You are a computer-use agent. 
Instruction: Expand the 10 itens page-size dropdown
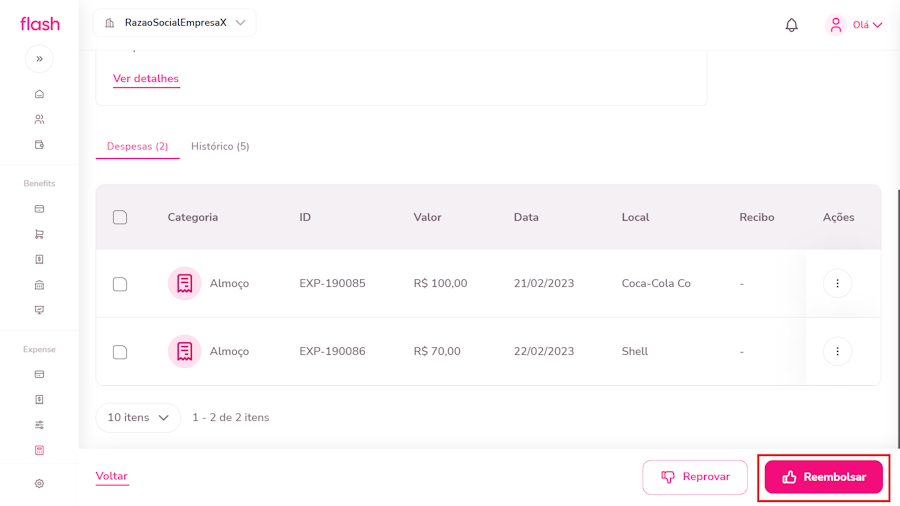pos(138,418)
